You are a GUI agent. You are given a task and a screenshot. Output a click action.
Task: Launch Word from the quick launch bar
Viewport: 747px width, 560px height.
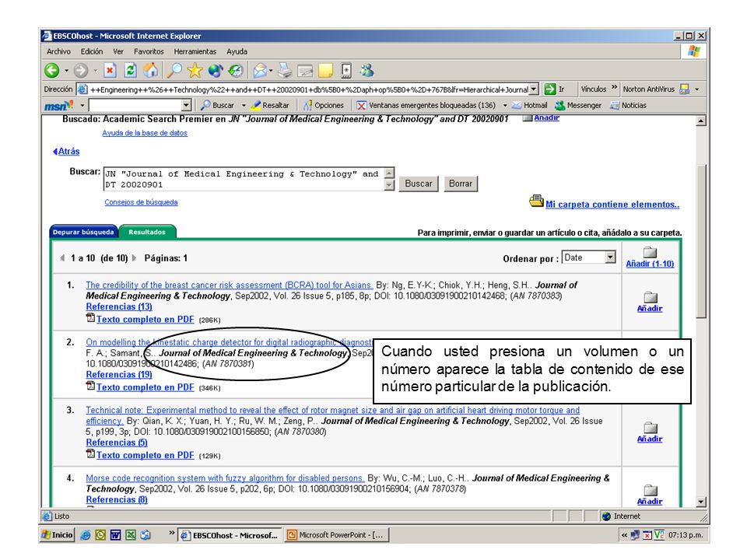pos(115,535)
